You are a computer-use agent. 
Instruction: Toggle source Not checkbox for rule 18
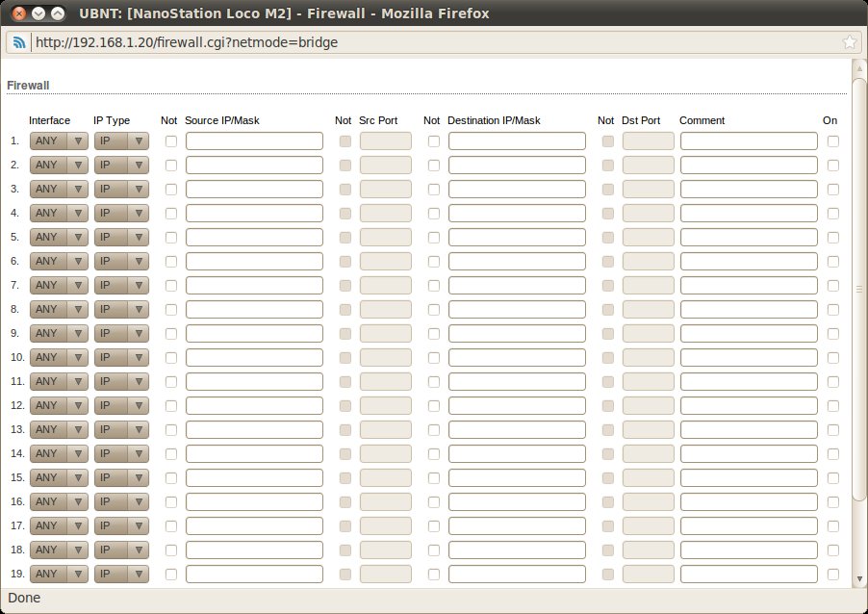171,550
